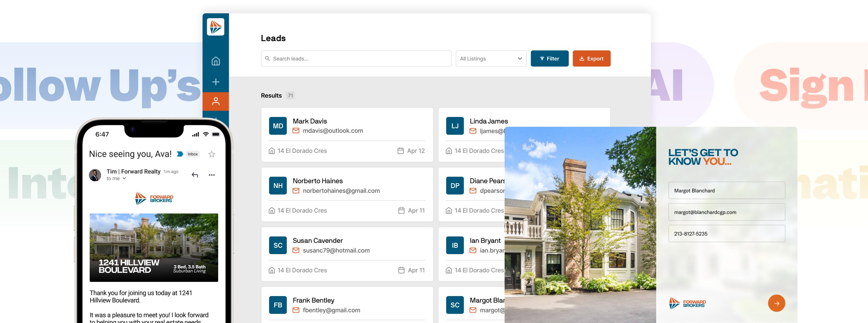Expand 'to me' recipient chevron
The image size is (868, 323).
124,178
